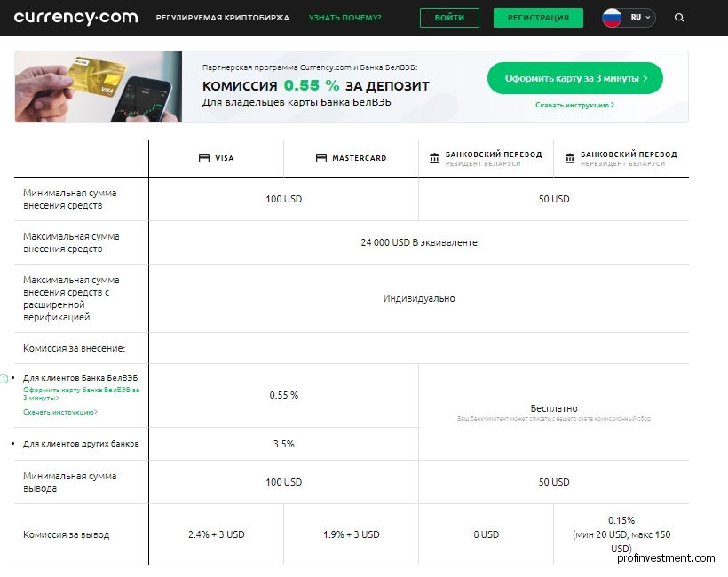The image size is (728, 577).
Task: Click the 2.4% + 3 USD withdrawal fee
Action: click(217, 534)
